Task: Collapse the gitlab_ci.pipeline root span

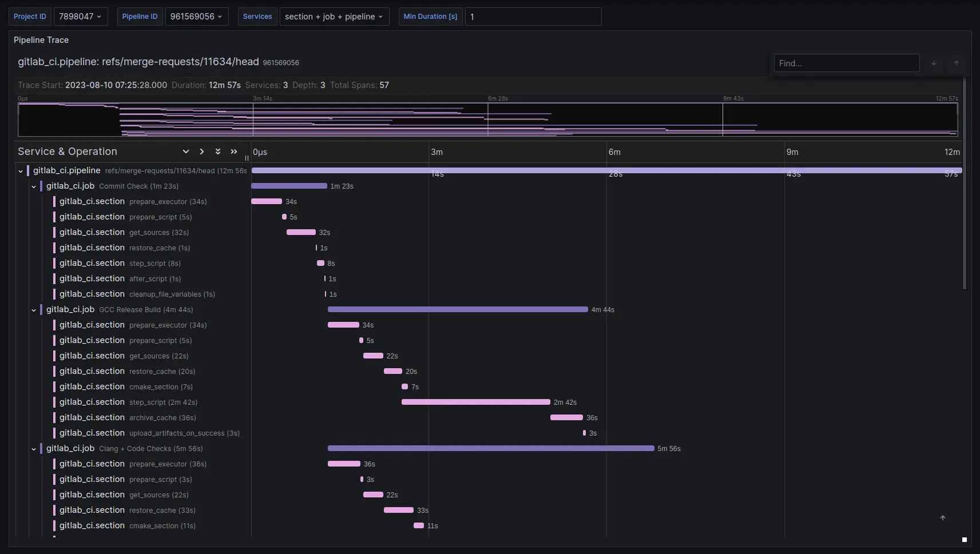Action: (x=21, y=171)
